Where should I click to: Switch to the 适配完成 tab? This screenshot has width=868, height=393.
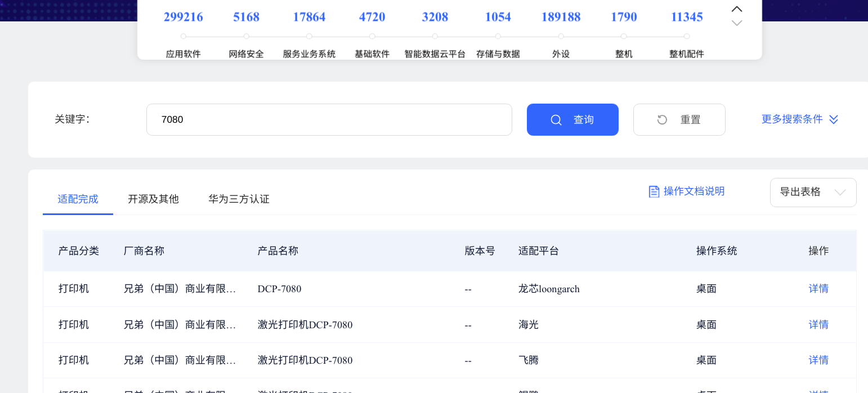click(x=78, y=199)
